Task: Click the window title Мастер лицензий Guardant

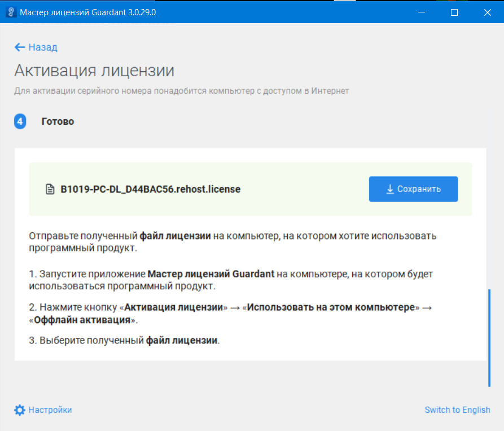Action: point(88,12)
